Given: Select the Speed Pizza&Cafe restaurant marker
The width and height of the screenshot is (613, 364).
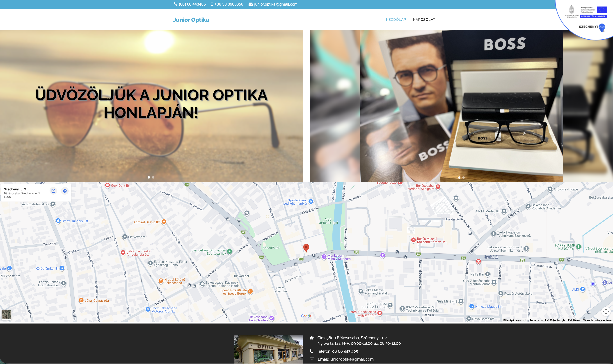Looking at the screenshot, I should point(250,291).
